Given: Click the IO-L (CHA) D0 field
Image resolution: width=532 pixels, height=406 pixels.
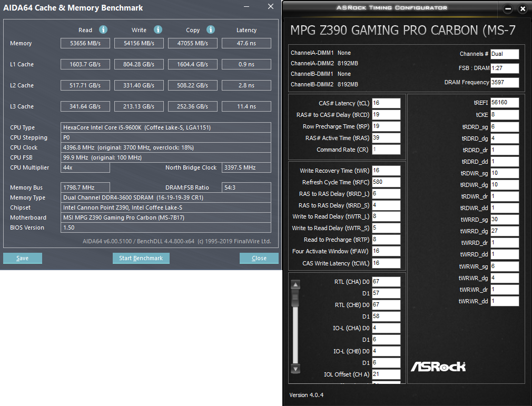Looking at the screenshot, I should pyautogui.click(x=386, y=328).
